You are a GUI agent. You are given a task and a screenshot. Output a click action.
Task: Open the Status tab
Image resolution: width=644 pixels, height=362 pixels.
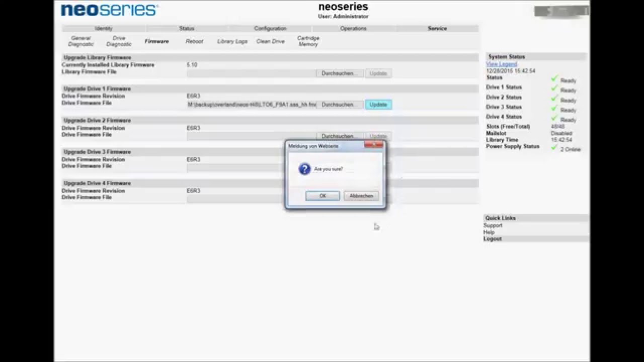click(187, 29)
